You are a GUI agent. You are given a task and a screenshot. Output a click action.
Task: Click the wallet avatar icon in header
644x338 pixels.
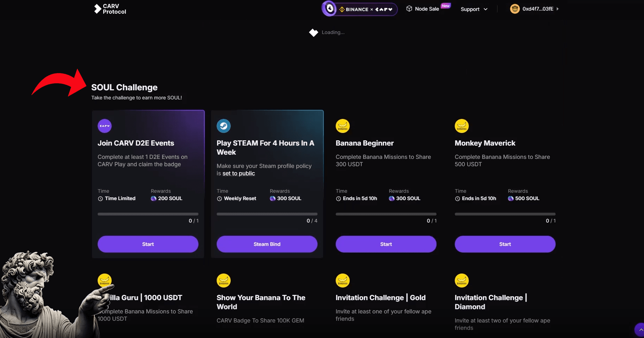(515, 9)
